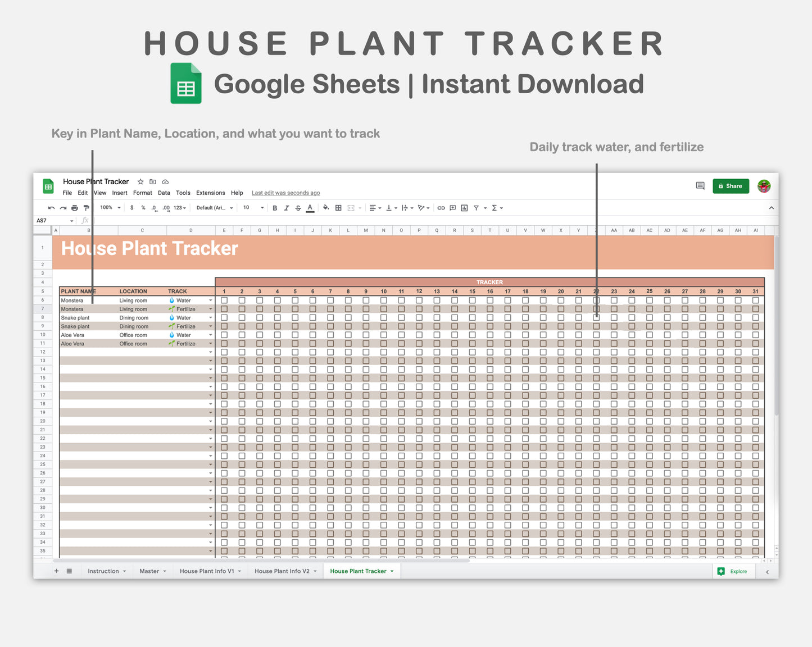Open the font size dropdown
Screen dimensions: 812x647
click(252, 208)
